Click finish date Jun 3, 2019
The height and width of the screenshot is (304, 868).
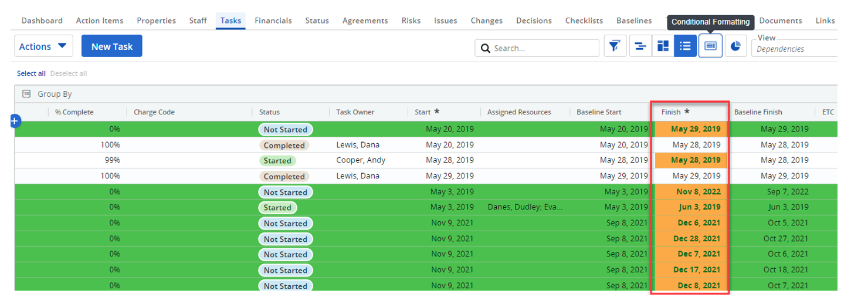tap(699, 207)
